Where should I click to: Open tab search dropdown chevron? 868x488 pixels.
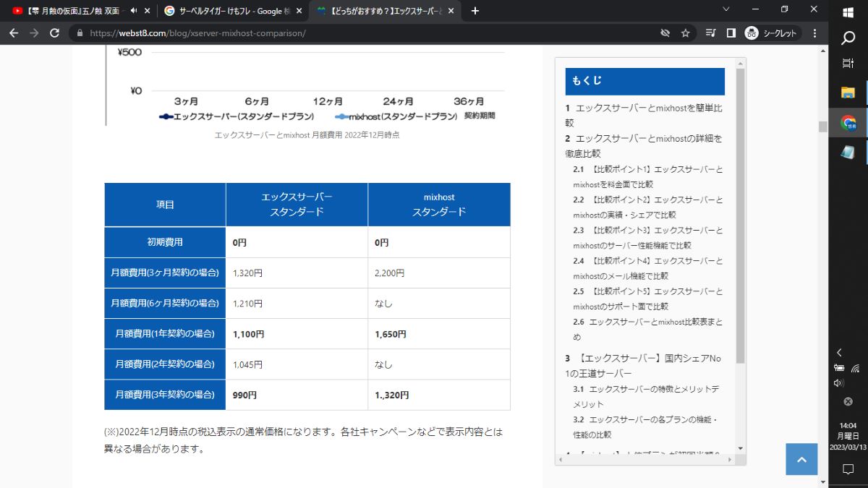coord(727,9)
